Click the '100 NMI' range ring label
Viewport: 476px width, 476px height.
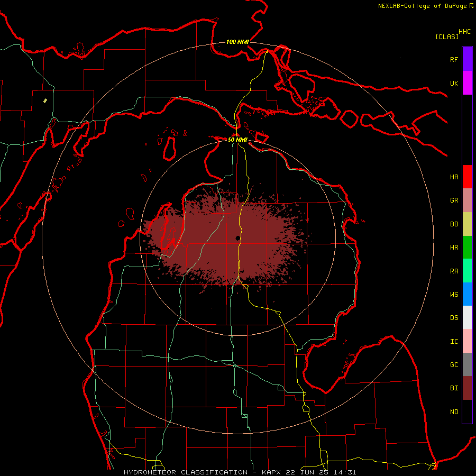[237, 42]
